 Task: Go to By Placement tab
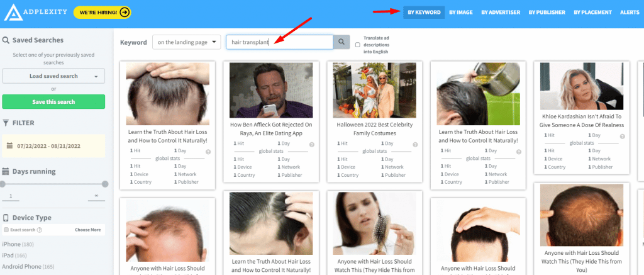point(592,13)
